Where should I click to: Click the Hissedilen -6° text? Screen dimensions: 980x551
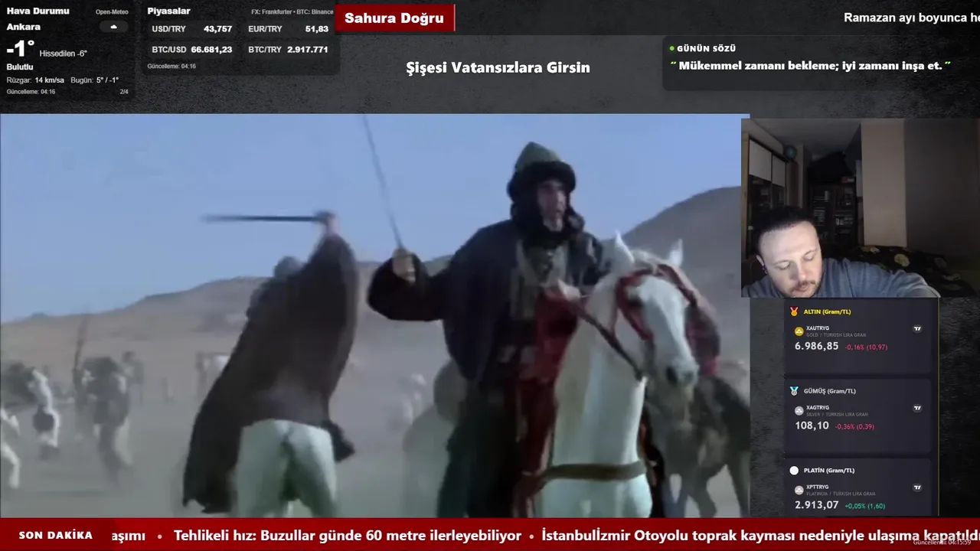coord(63,54)
